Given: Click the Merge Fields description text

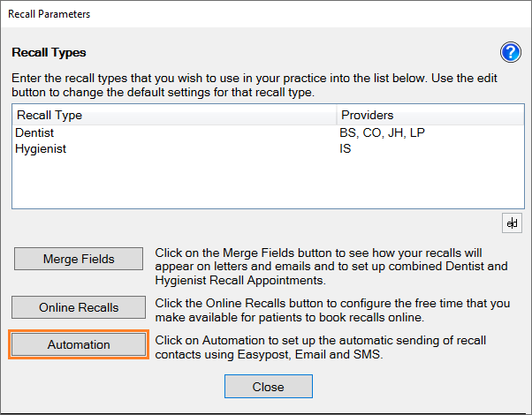Looking at the screenshot, I should [331, 267].
